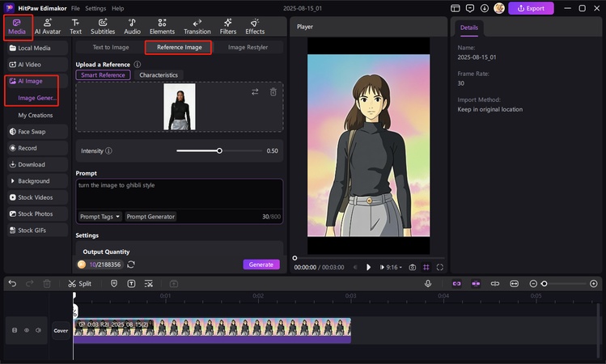The height and width of the screenshot is (364, 606).
Task: Open the Audio panel
Action: click(132, 27)
